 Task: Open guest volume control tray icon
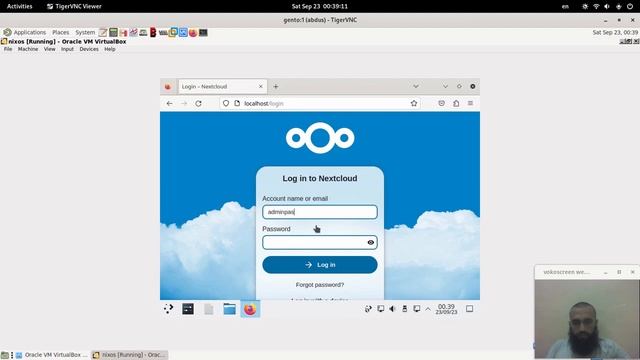(x=392, y=309)
